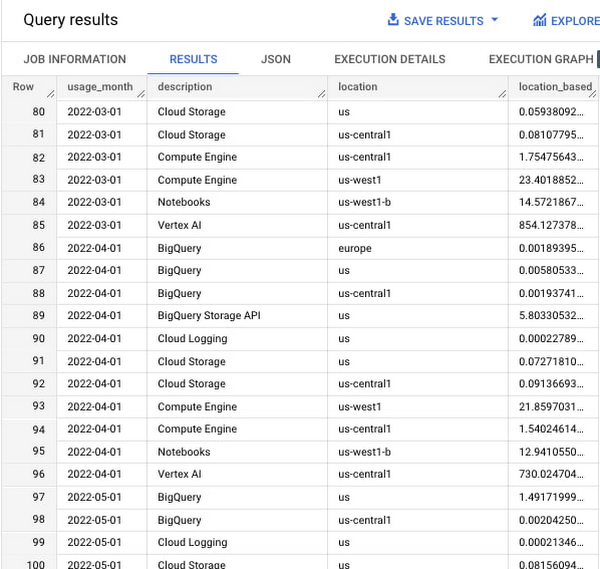Click value 854.127378 in row 85
600x569 pixels.
pyautogui.click(x=551, y=225)
